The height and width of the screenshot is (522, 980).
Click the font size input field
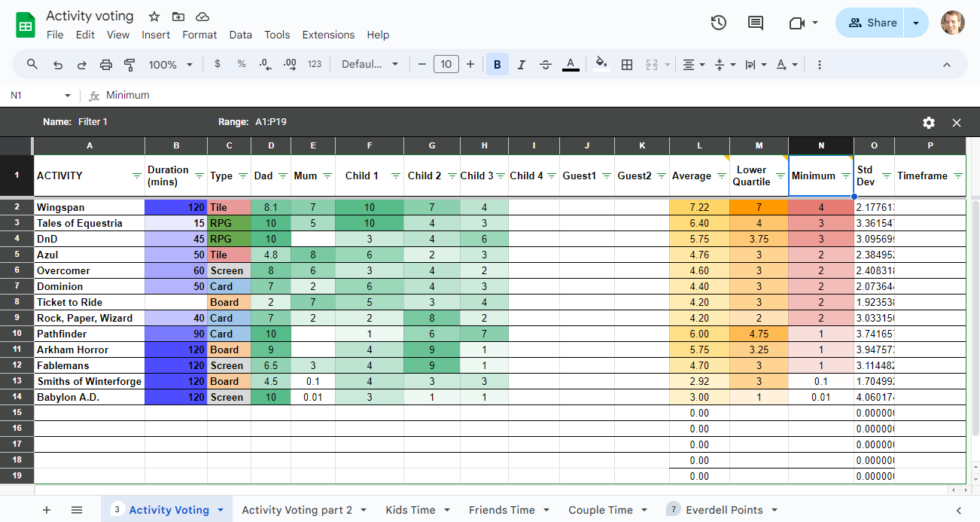[446, 65]
